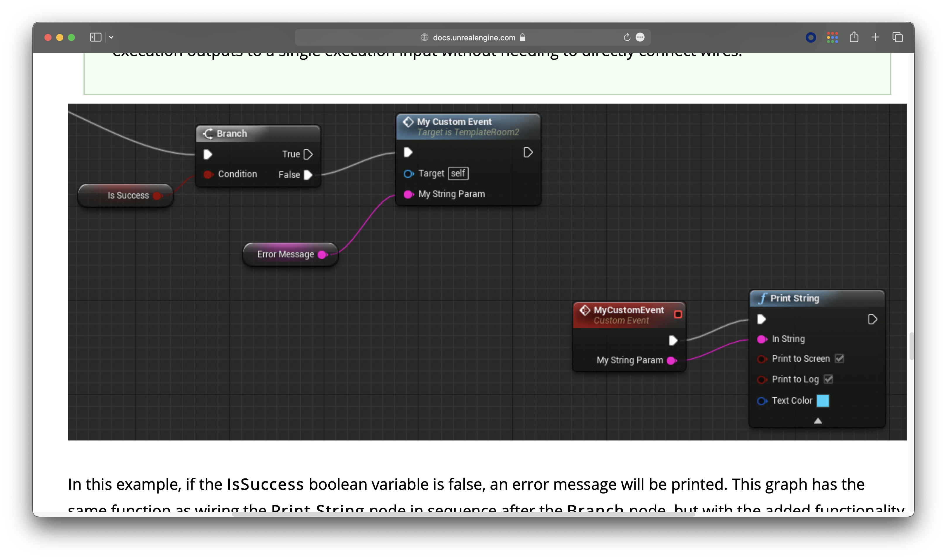
Task: Click the lock icon beside the URL
Action: pyautogui.click(x=522, y=37)
